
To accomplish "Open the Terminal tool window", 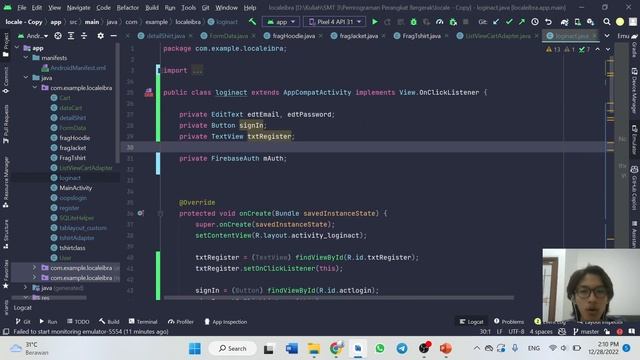I will click(x=143, y=322).
